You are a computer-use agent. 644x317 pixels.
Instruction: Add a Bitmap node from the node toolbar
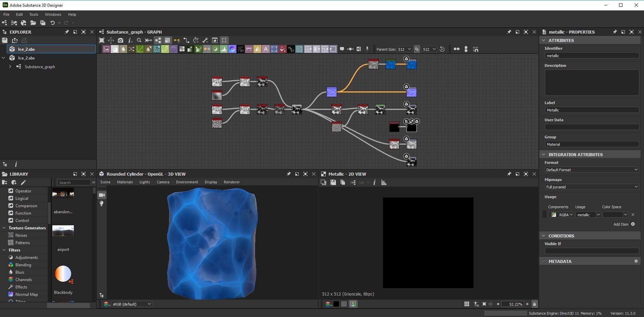(x=106, y=49)
